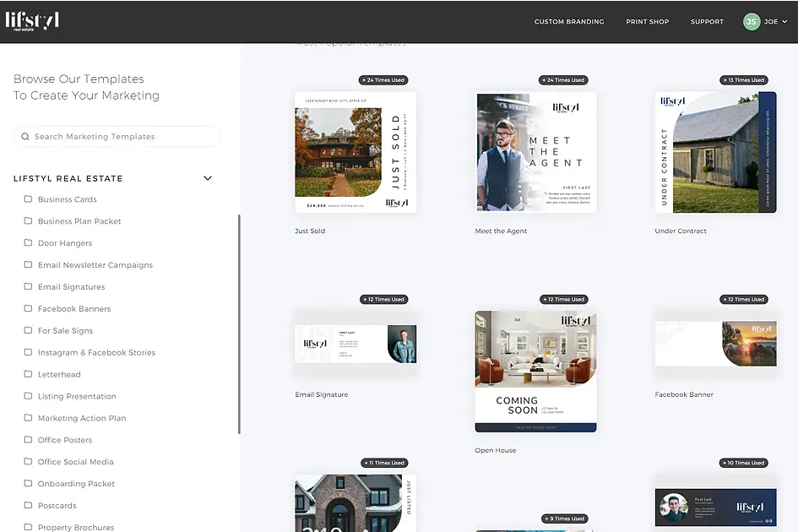Open the Email Signature template thumbnail
Image resolution: width=798 pixels, height=532 pixels.
click(356, 344)
